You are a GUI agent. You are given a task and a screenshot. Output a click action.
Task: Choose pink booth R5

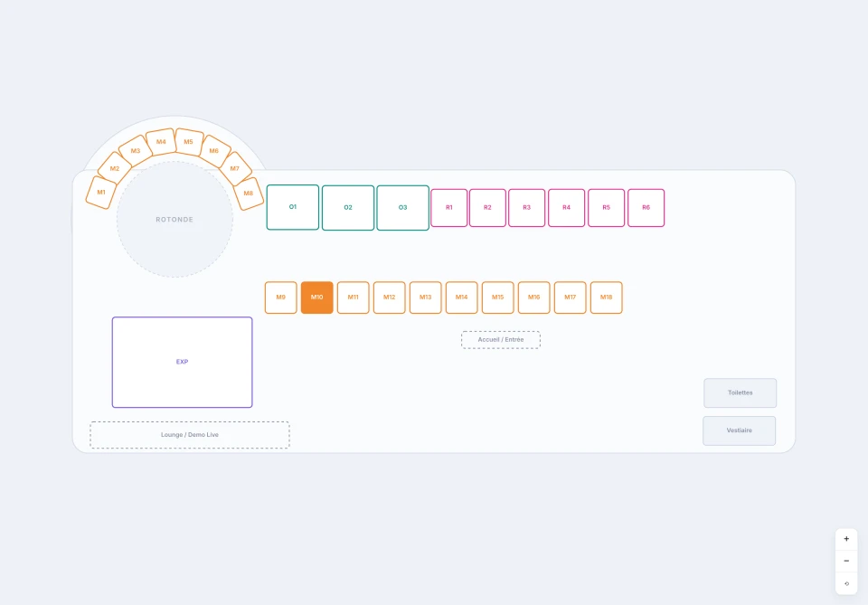(606, 208)
